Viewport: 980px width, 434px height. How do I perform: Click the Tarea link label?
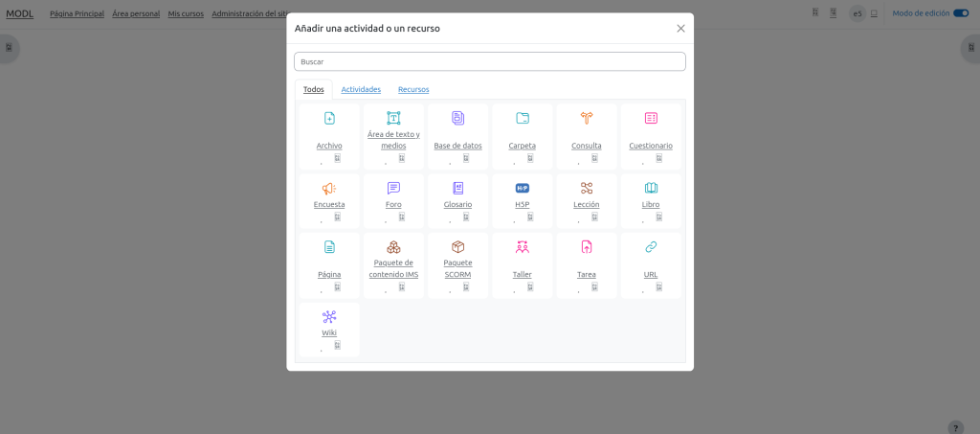click(x=587, y=274)
